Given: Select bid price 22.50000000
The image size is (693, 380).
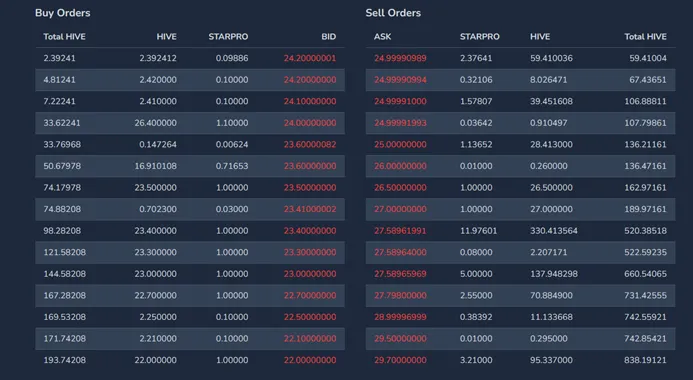Looking at the screenshot, I should point(310,317).
